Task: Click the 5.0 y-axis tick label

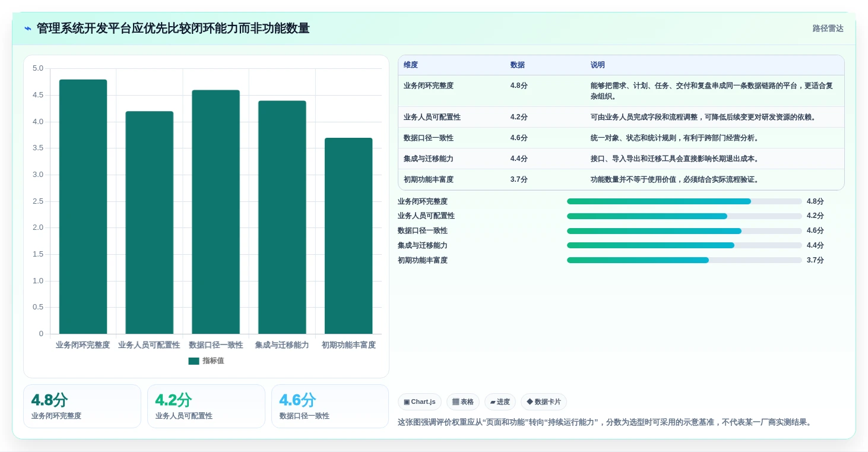Action: (x=38, y=68)
